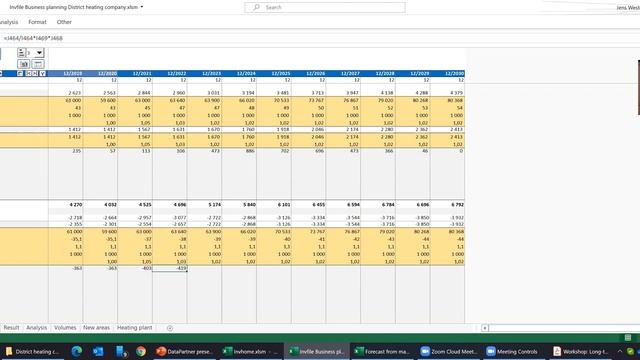The width and height of the screenshot is (640, 360).
Task: Select the 12/2030 column header
Action: 447,73
